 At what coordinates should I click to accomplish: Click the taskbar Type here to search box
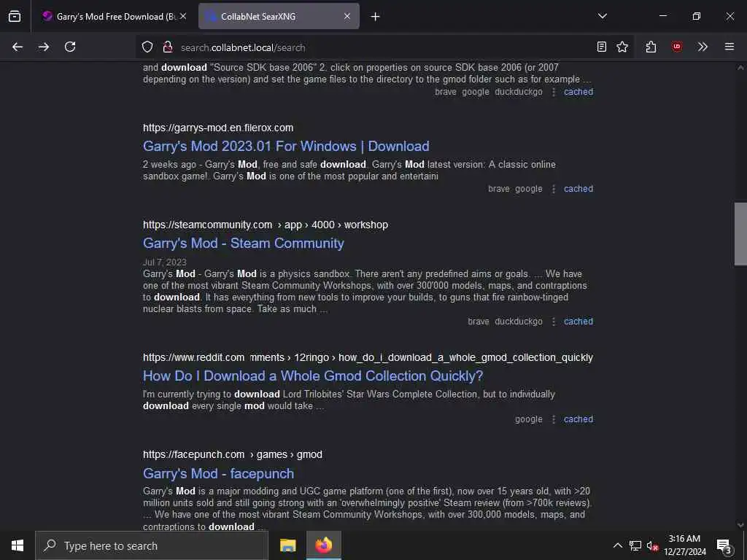pos(152,545)
